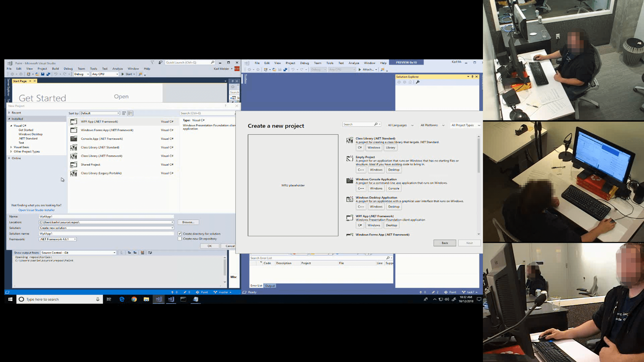Uncheck Create directory for solution
644x362 pixels.
(x=180, y=234)
